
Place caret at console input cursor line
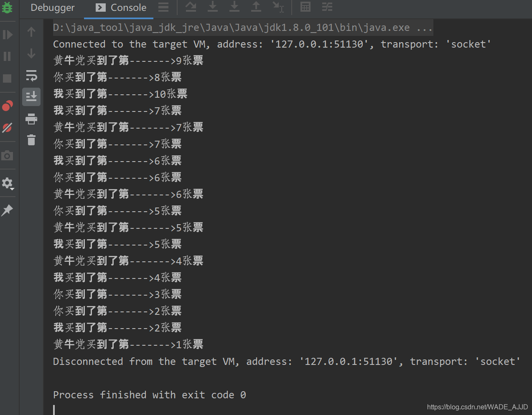coord(54,410)
